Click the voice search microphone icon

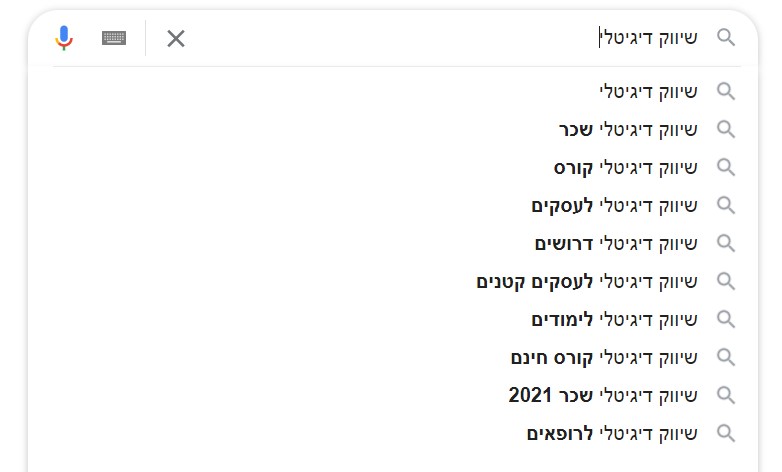tap(64, 38)
